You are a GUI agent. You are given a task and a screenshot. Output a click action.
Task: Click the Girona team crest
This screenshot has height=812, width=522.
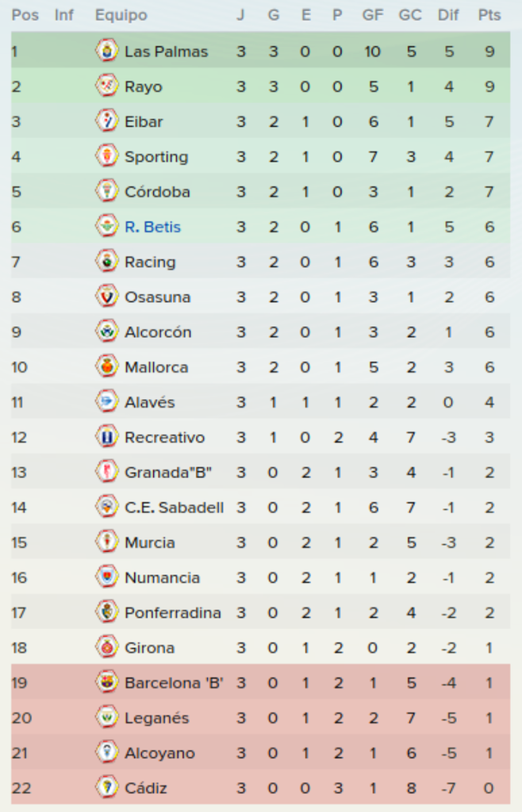[107, 647]
